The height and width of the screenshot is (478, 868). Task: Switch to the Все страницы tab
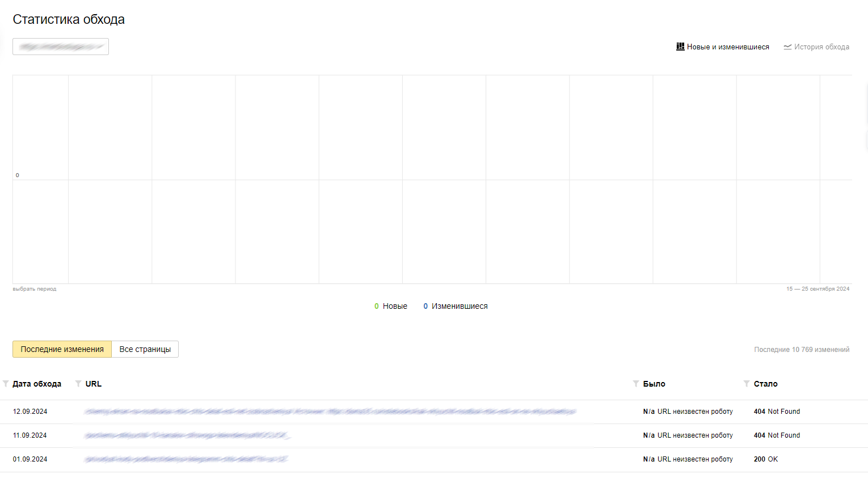[x=145, y=349]
